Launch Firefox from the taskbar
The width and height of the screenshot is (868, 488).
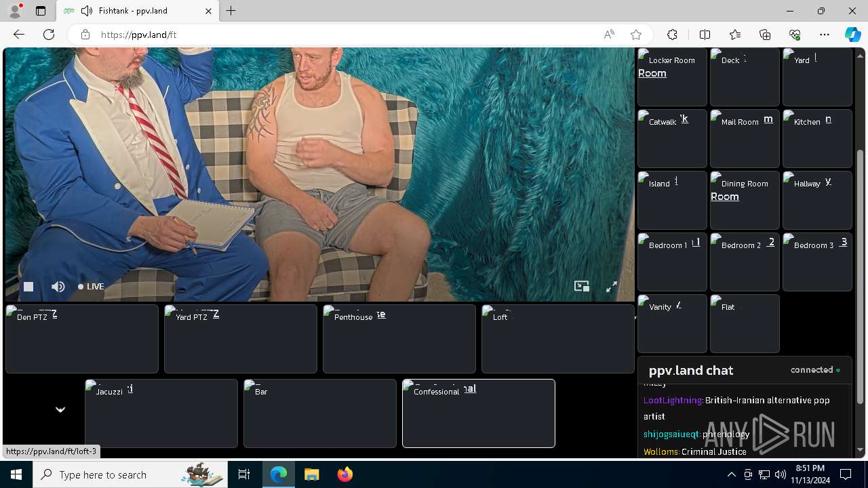pyautogui.click(x=345, y=474)
